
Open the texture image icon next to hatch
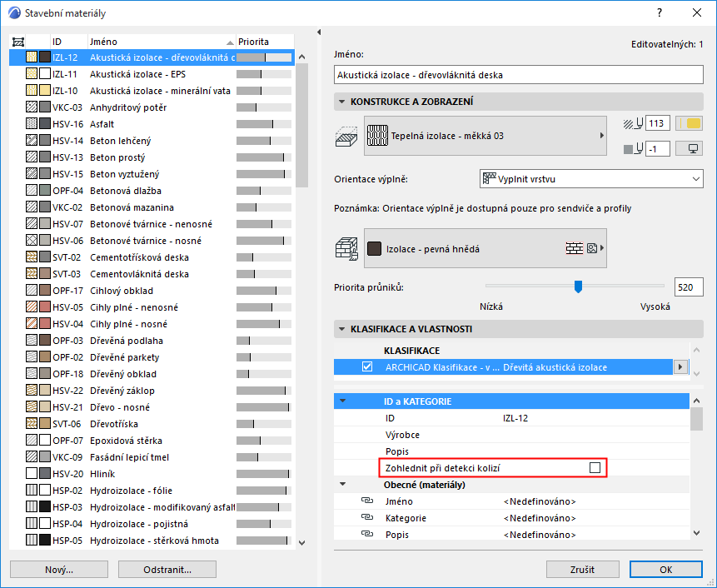click(x=591, y=247)
